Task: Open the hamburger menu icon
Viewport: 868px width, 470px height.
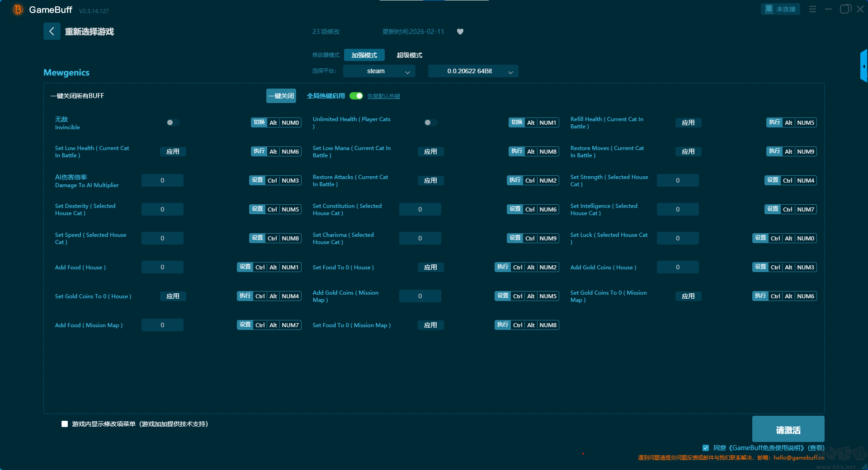Action: click(812, 9)
